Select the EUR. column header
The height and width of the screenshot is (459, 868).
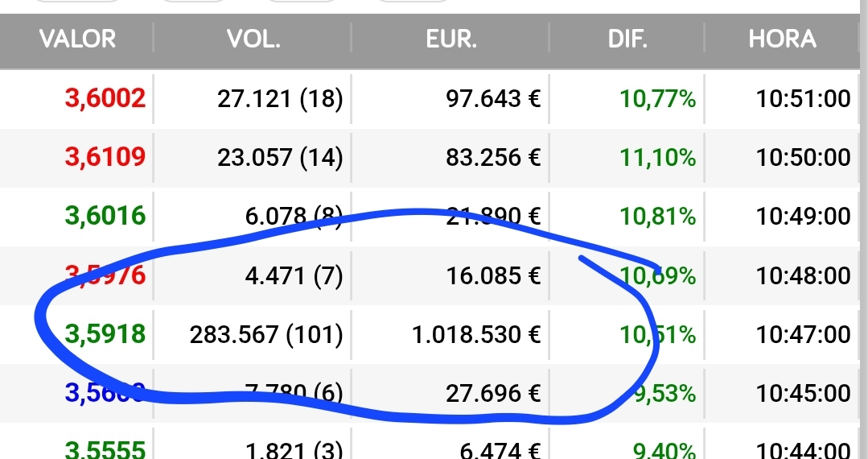tap(450, 39)
